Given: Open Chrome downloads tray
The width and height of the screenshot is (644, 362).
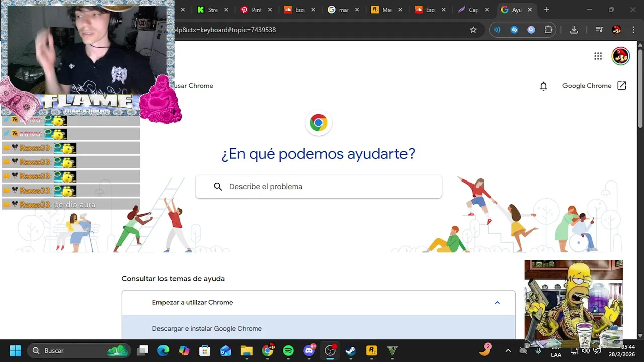Looking at the screenshot, I should [x=574, y=30].
